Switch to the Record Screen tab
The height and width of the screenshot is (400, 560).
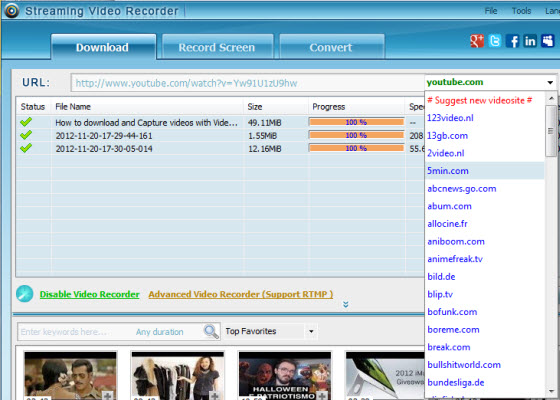click(x=218, y=47)
